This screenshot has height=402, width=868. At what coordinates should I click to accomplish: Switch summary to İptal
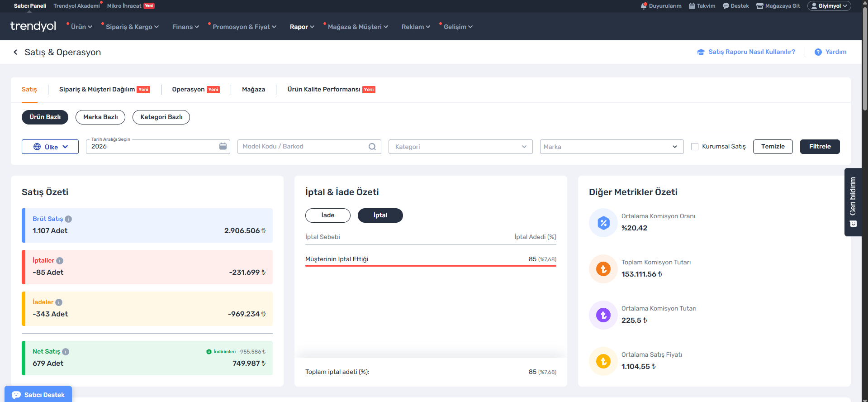pyautogui.click(x=380, y=215)
